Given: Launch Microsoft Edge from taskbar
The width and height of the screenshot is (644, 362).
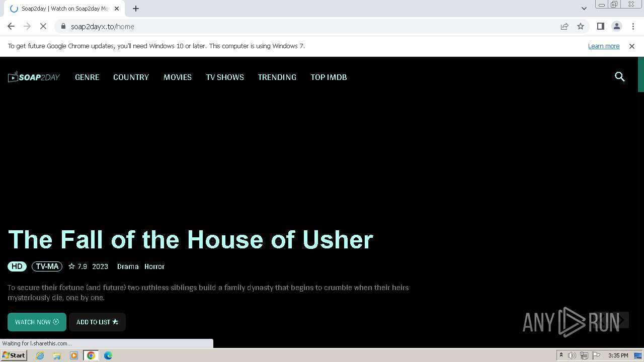Looking at the screenshot, I should [x=108, y=355].
